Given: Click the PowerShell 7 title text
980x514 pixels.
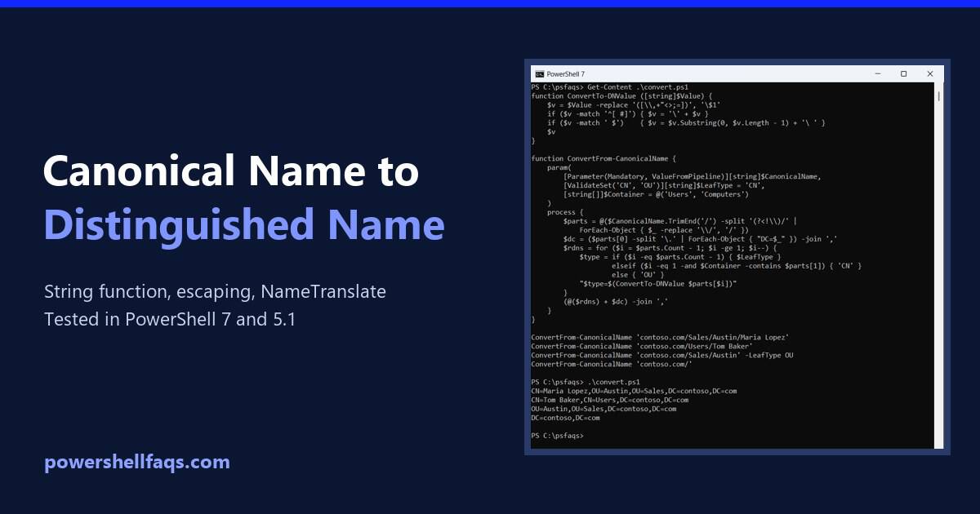Looking at the screenshot, I should [566, 73].
